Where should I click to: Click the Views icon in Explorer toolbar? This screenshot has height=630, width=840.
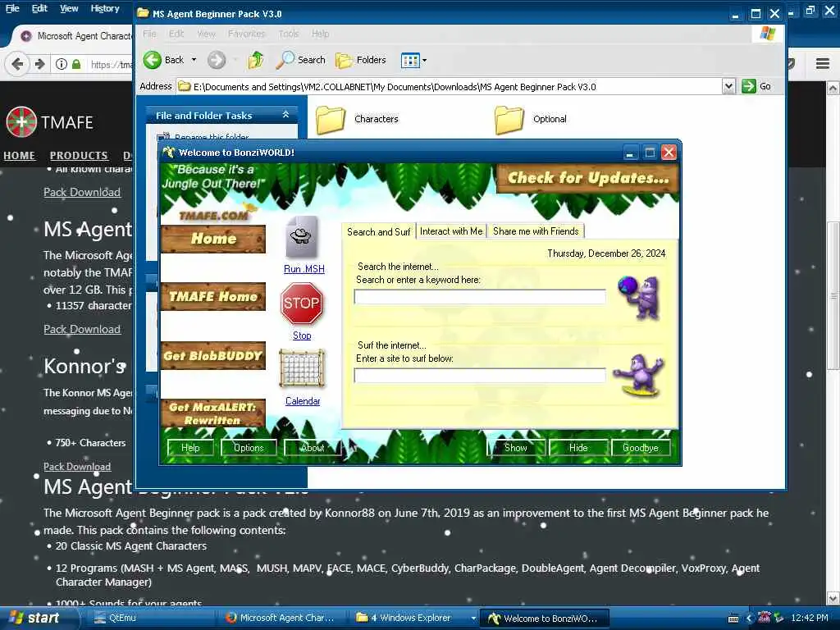[x=410, y=61]
